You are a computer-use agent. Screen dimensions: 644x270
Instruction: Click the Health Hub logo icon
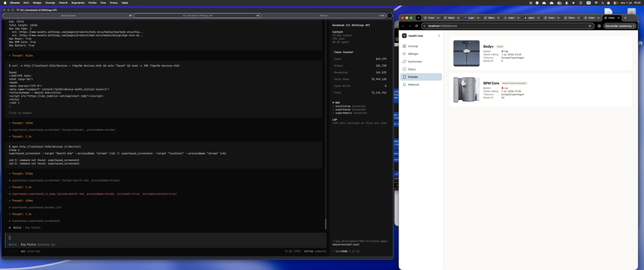pos(404,36)
